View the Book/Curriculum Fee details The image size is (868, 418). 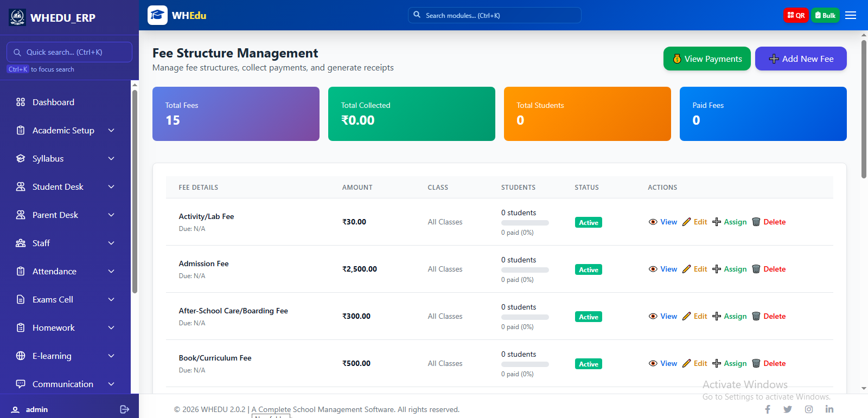pyautogui.click(x=663, y=363)
